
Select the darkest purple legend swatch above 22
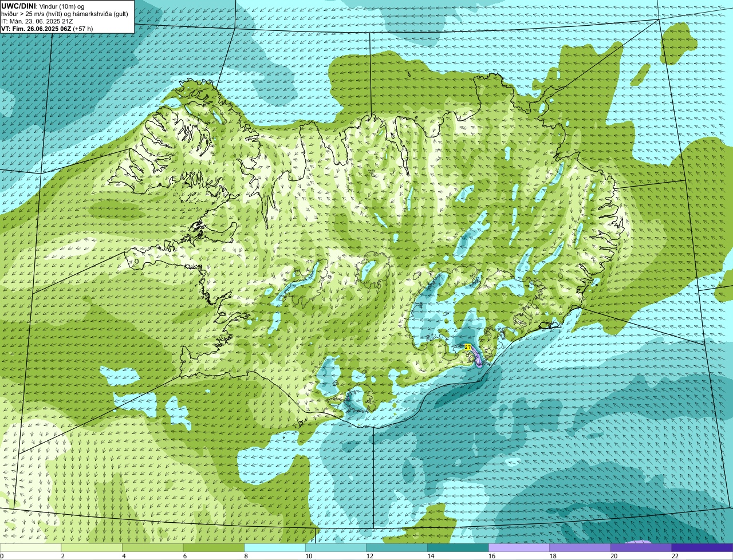click(x=702, y=548)
